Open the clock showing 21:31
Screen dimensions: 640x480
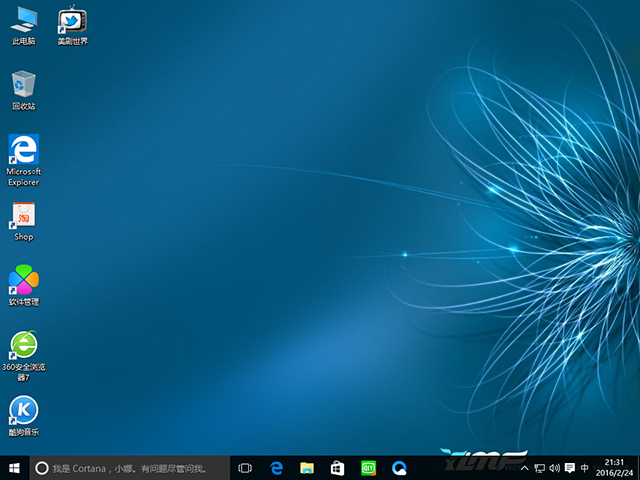(614, 467)
